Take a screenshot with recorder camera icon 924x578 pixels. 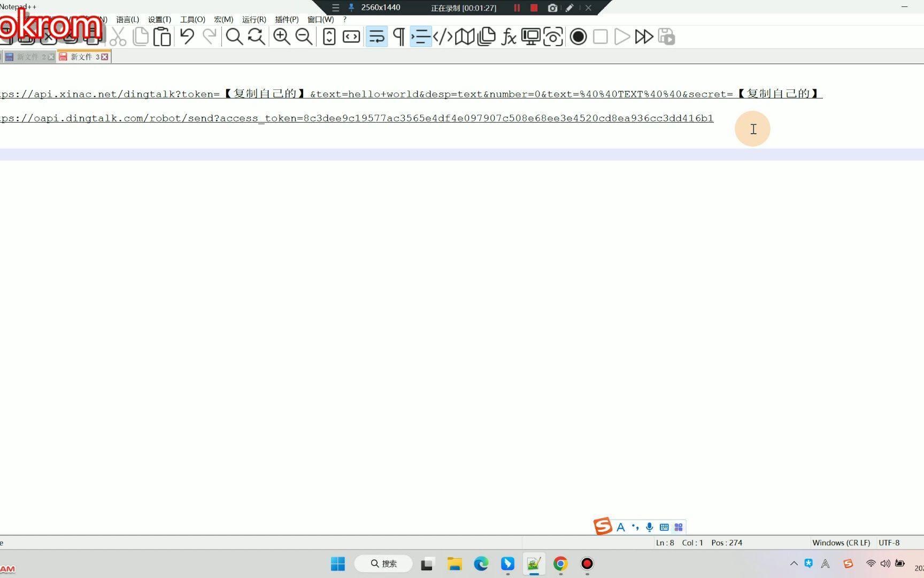click(552, 8)
